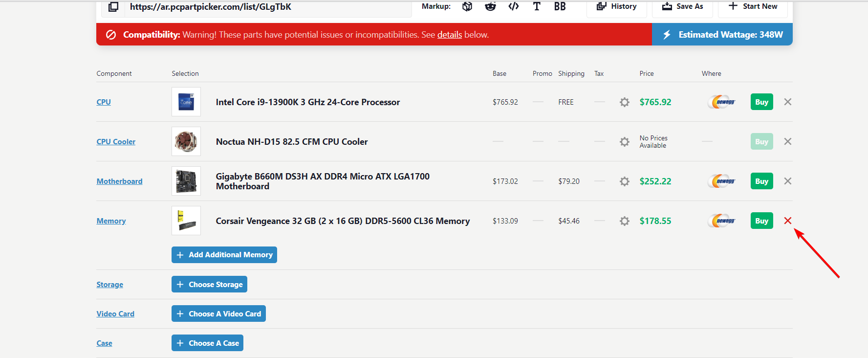Select the BB code markup option

pyautogui.click(x=560, y=6)
